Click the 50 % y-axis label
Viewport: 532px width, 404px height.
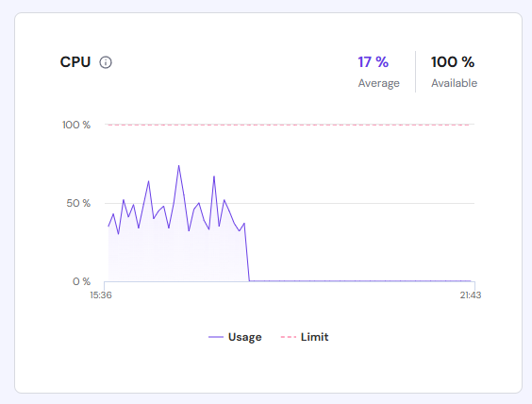pyautogui.click(x=78, y=203)
